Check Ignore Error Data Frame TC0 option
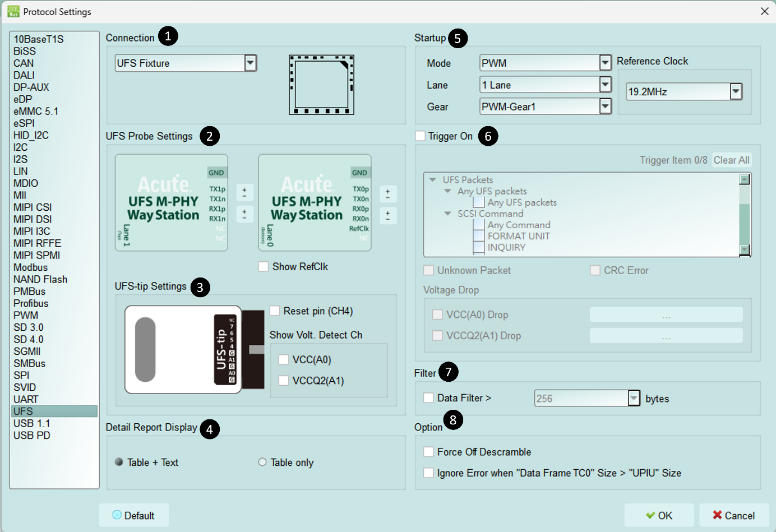This screenshot has height=532, width=776. [x=428, y=473]
